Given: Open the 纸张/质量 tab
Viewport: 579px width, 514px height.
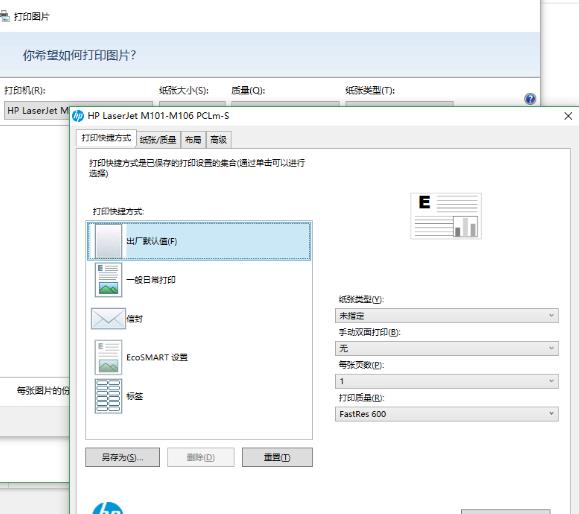Looking at the screenshot, I should tap(158, 140).
